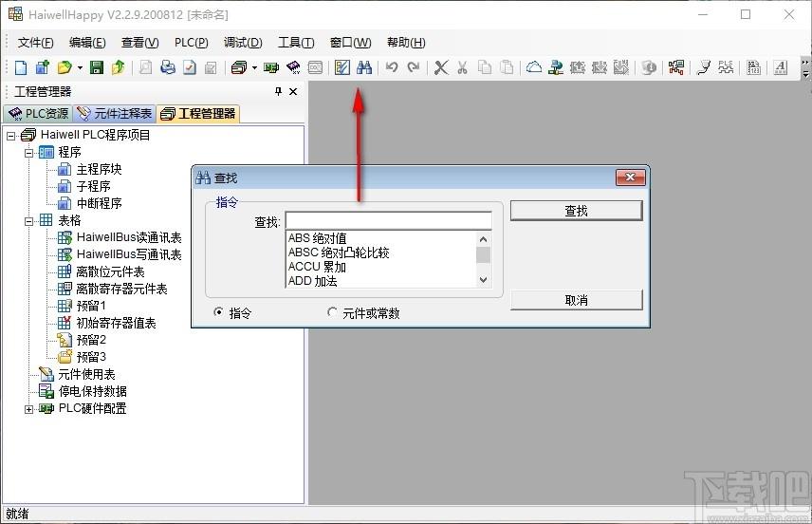Select HaiwellBus读通讯表 tree item

[x=129, y=238]
